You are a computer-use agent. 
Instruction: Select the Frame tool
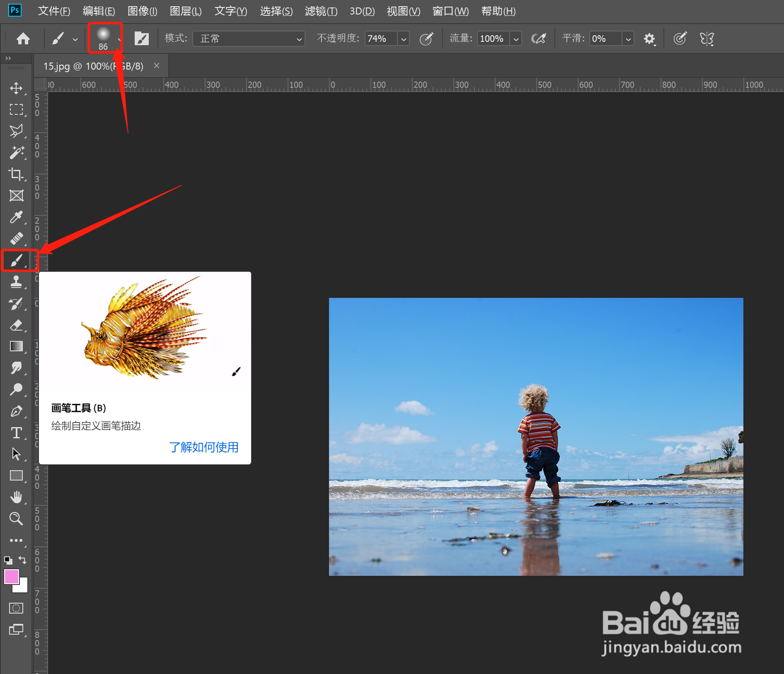[x=16, y=196]
